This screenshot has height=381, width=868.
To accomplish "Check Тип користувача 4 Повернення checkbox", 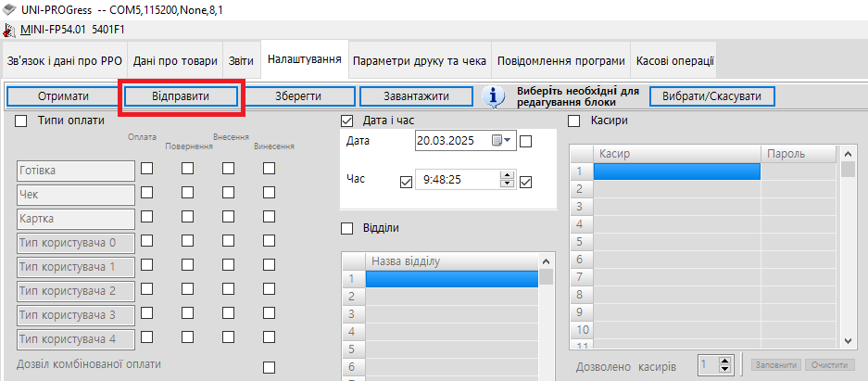I will [188, 337].
